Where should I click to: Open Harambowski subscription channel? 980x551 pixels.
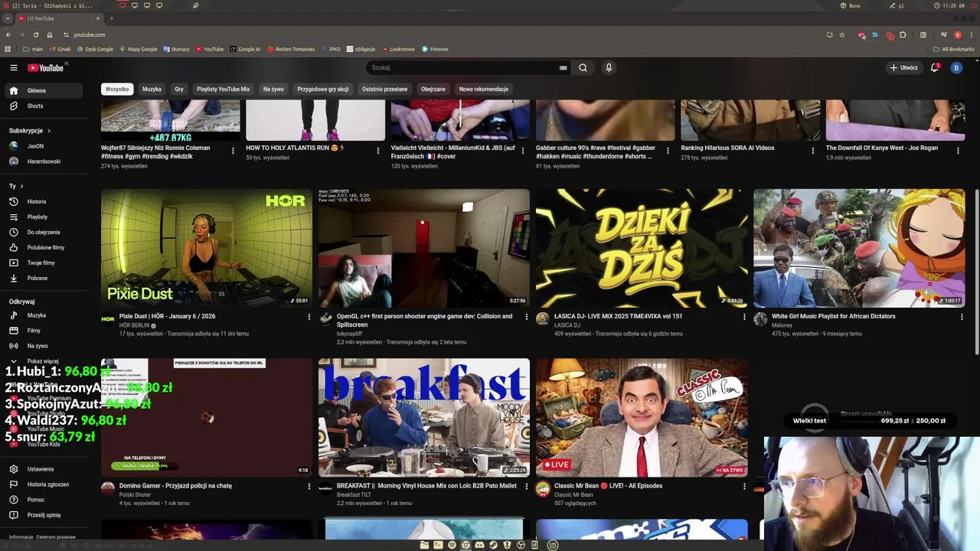point(42,161)
